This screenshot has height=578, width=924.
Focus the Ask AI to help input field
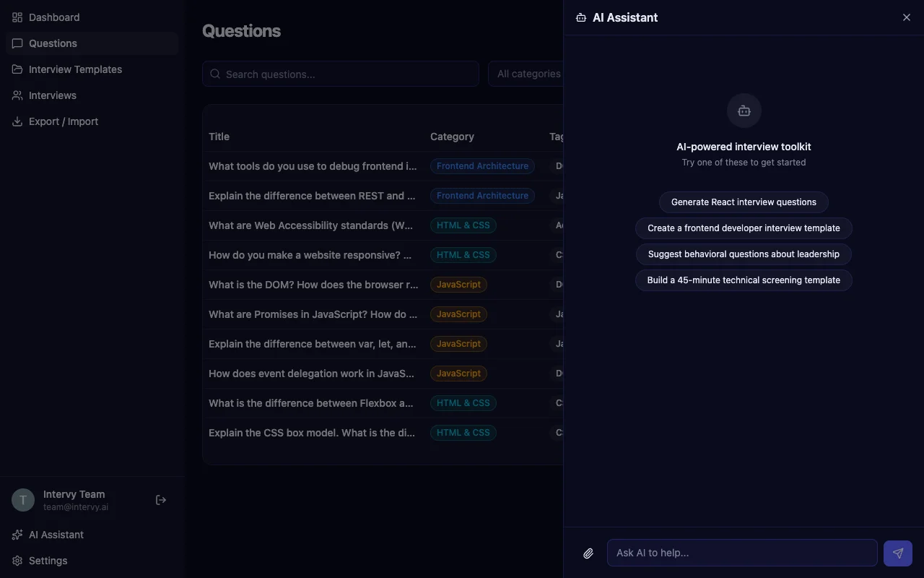point(741,552)
